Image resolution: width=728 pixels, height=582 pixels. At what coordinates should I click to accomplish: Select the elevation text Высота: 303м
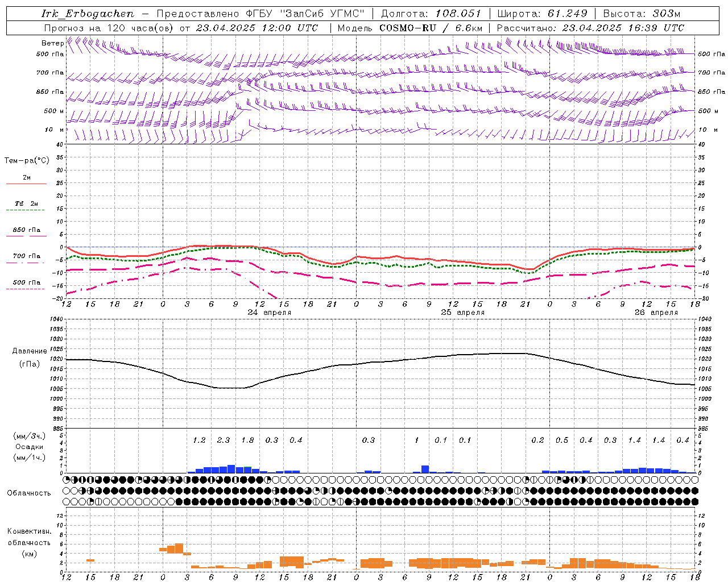tap(642, 14)
